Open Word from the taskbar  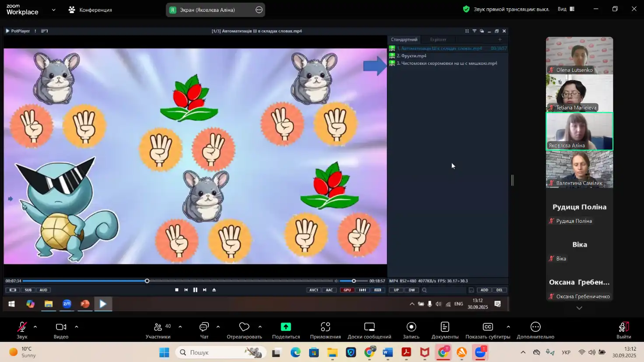click(388, 352)
